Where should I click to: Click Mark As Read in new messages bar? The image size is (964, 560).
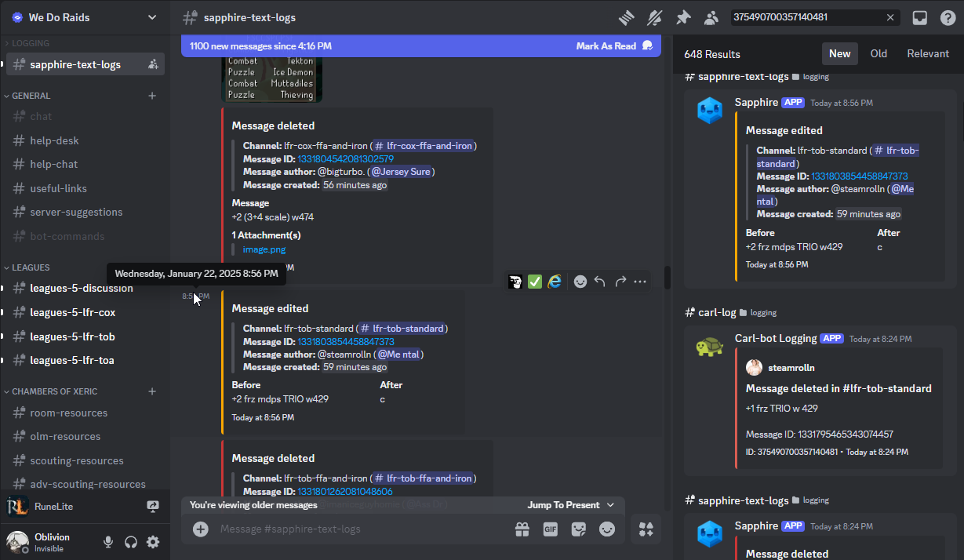point(614,46)
